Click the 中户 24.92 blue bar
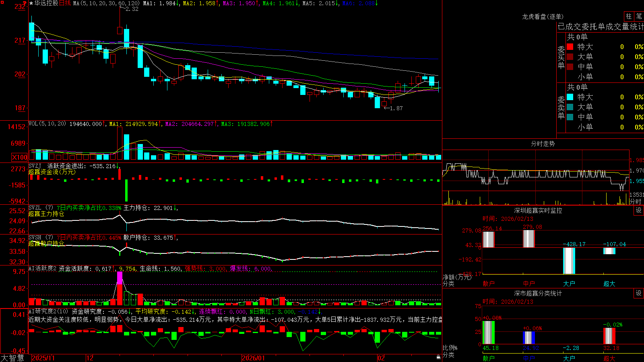This screenshot has width=644, height=362. [x=528, y=338]
